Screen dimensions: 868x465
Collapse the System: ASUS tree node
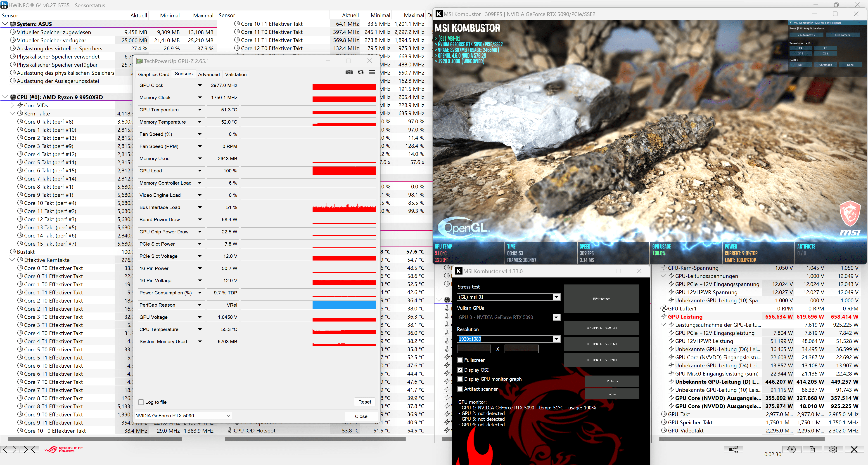point(5,24)
